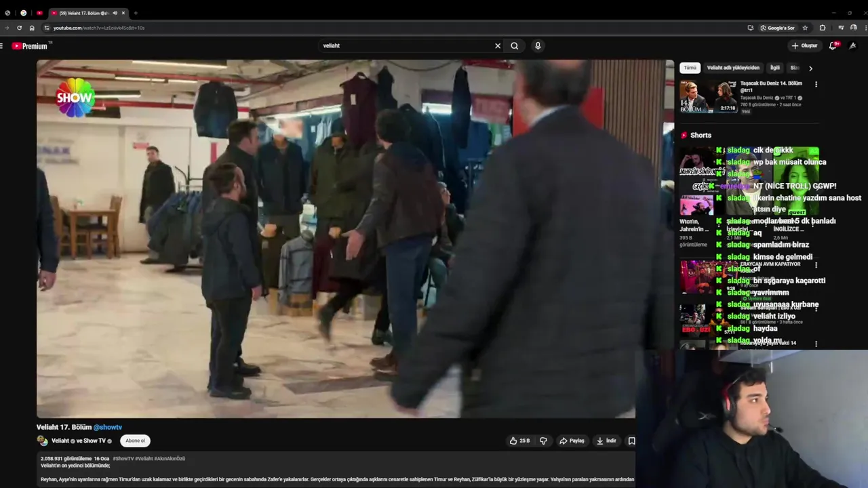Screen dimensions: 868x488
Task: Open Chrome three-dot menu
Action: [865, 28]
